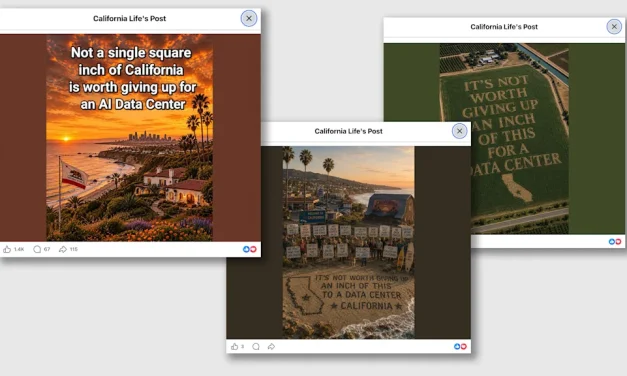This screenshot has width=627, height=376.
Task: Comment icon on the beach protest post
Action: pos(256,346)
